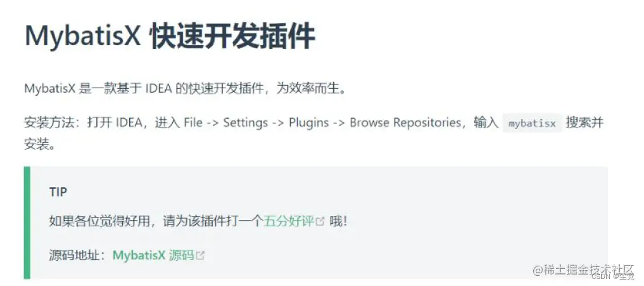Click the word Plugins in install path
This screenshot has height=286, width=644.
(309, 123)
